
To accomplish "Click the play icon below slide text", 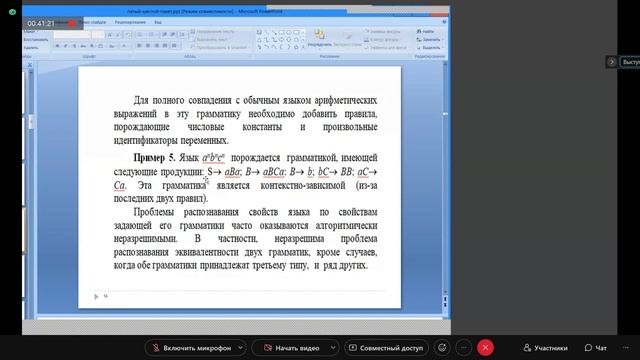I will click(96, 296).
